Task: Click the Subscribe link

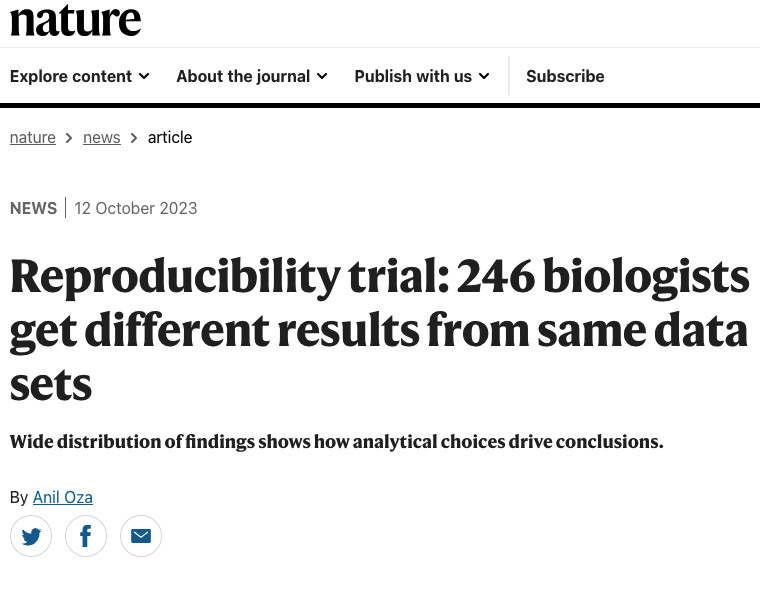Action: click(565, 76)
